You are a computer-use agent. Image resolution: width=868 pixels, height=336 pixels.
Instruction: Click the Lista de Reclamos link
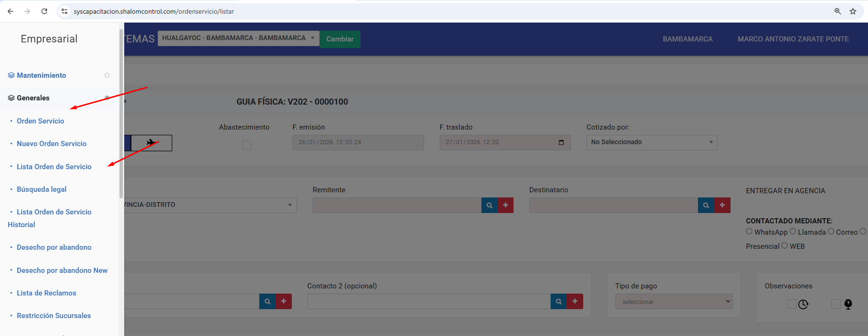pyautogui.click(x=47, y=293)
